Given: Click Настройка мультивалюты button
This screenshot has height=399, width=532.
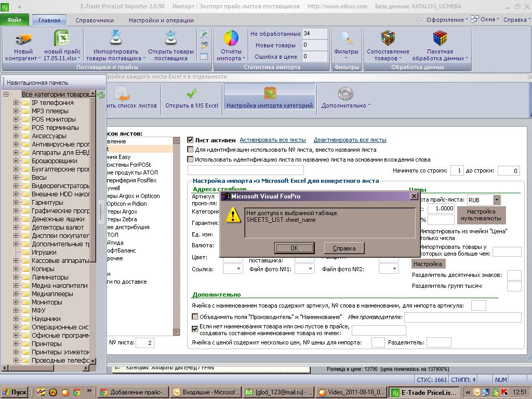Looking at the screenshot, I should [481, 215].
